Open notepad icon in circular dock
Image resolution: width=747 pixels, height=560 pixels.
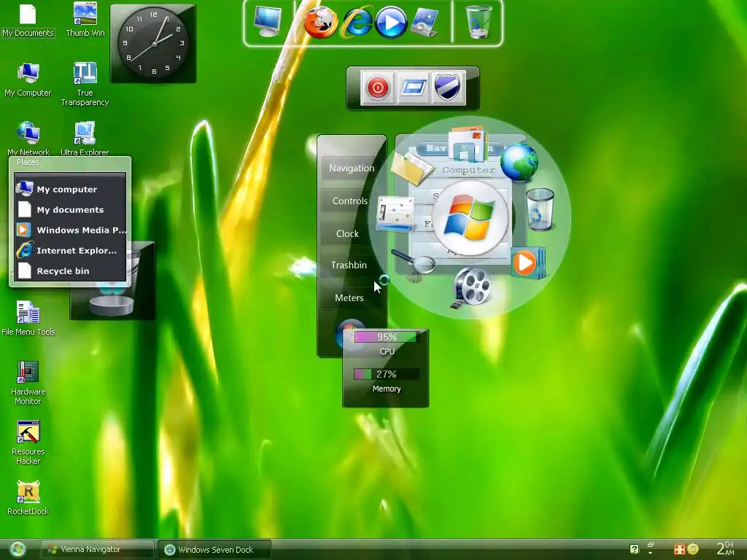pyautogui.click(x=395, y=214)
